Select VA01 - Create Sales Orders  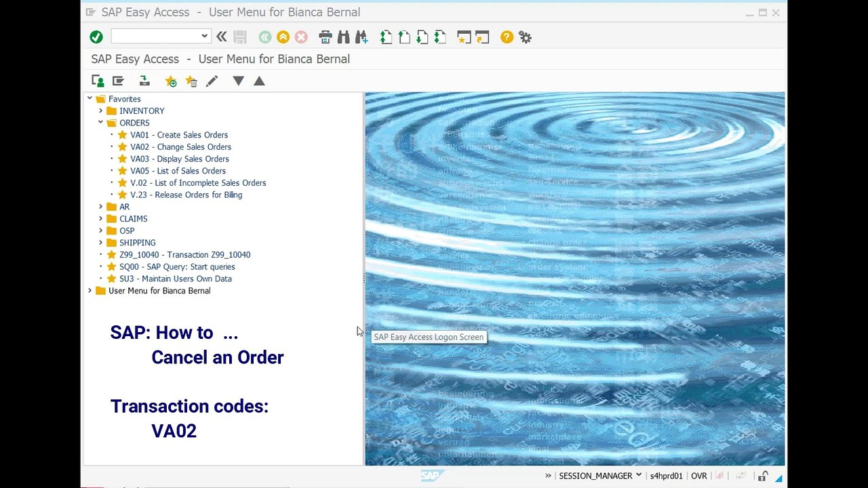tap(179, 135)
